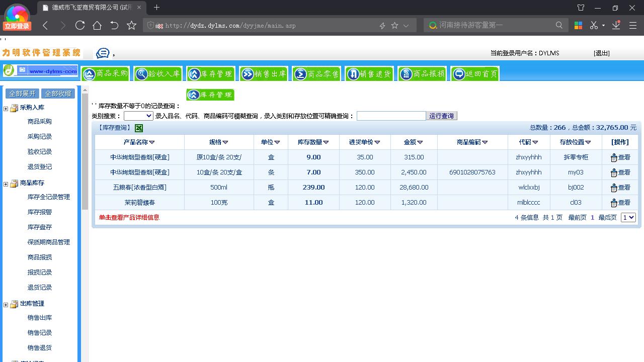
Task: Click the chat bubble icon beside the logo
Action: click(103, 53)
